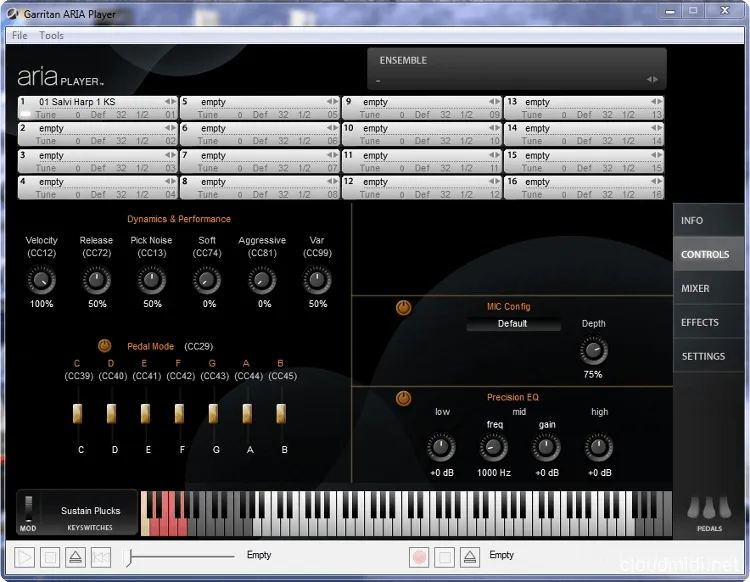
Task: Open slot 13 instrument selector arrows
Action: pyautogui.click(x=657, y=101)
